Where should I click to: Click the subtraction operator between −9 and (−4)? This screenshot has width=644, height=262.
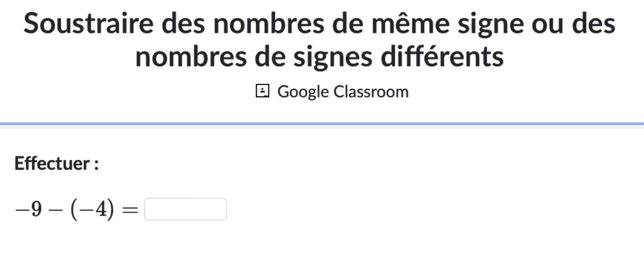point(57,210)
